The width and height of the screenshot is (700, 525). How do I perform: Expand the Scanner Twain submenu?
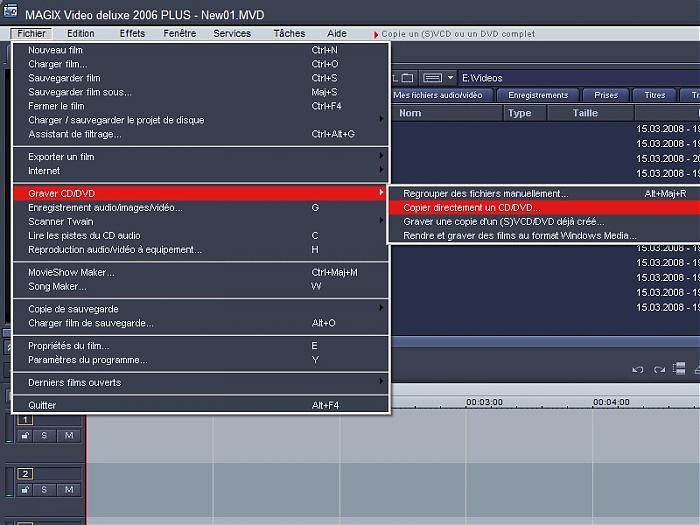[x=201, y=221]
